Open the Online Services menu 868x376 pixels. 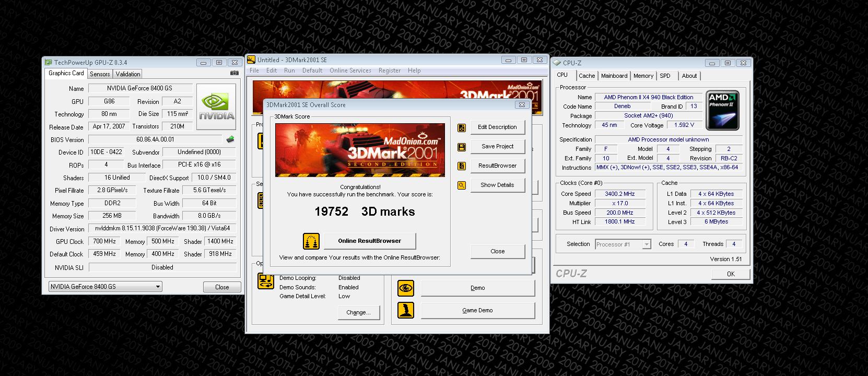350,70
